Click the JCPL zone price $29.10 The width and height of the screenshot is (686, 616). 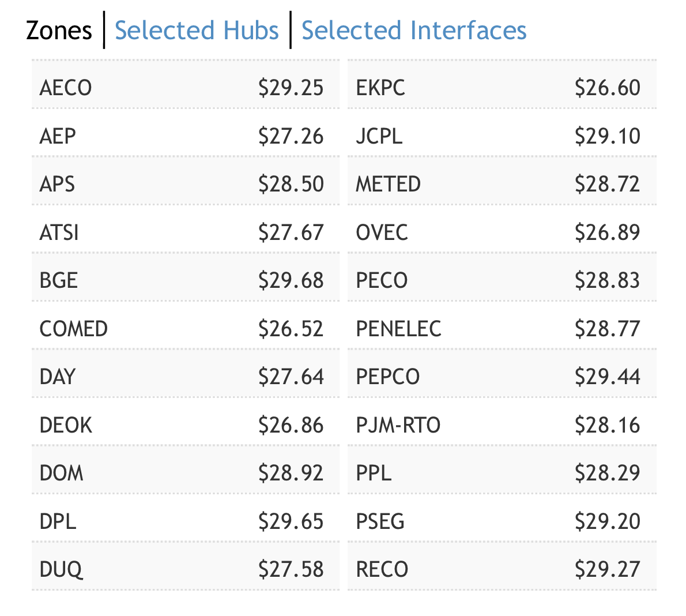pyautogui.click(x=607, y=136)
